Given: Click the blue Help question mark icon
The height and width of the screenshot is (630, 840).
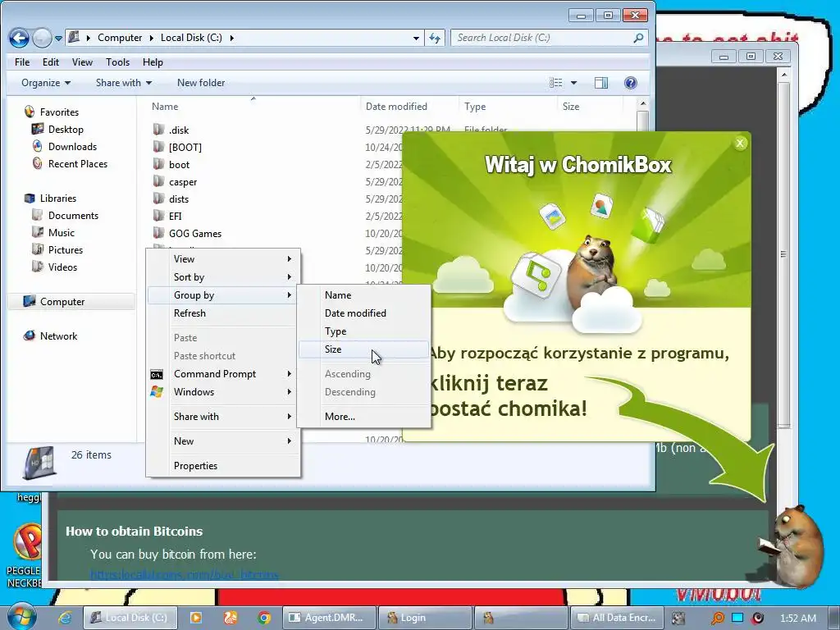Looking at the screenshot, I should click(631, 83).
